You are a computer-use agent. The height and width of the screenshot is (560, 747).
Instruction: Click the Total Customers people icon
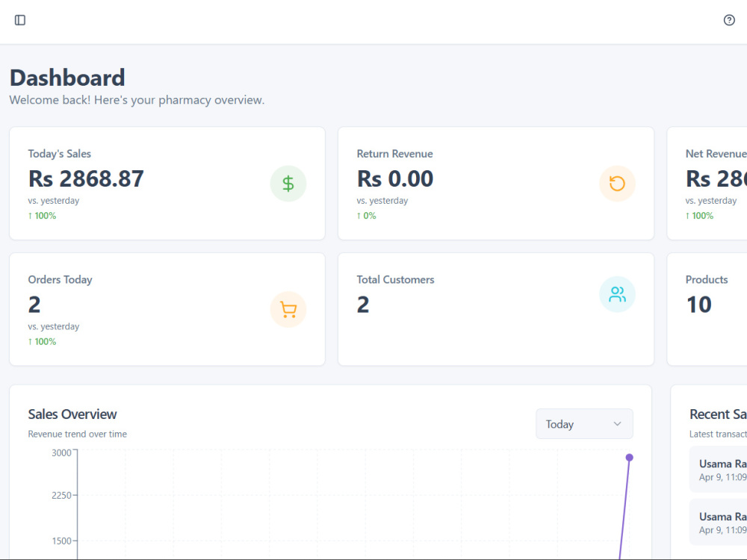[x=617, y=294]
